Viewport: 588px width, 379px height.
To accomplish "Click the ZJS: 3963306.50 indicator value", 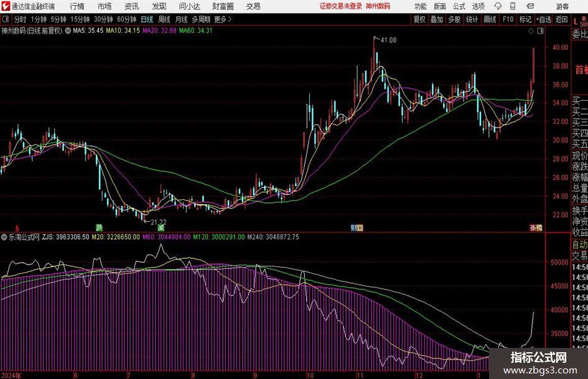I will 65,237.
